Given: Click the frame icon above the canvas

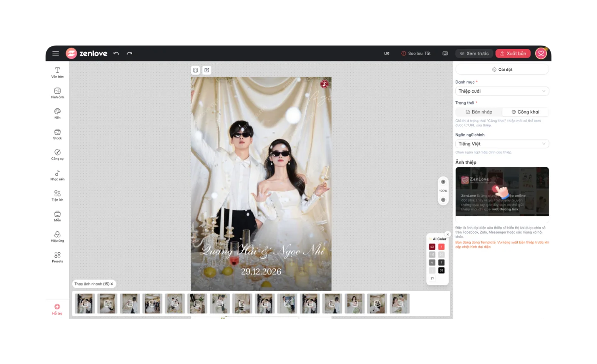Looking at the screenshot, I should point(195,70).
